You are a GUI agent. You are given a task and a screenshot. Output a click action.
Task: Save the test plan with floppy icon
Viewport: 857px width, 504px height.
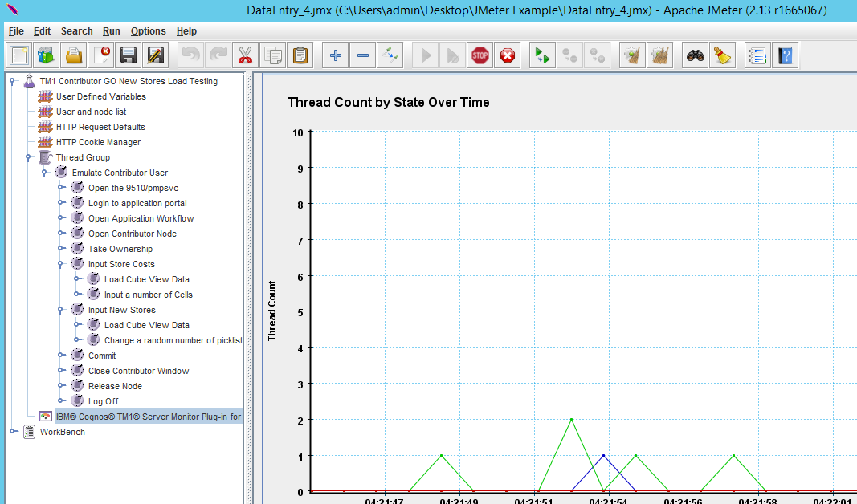(129, 55)
